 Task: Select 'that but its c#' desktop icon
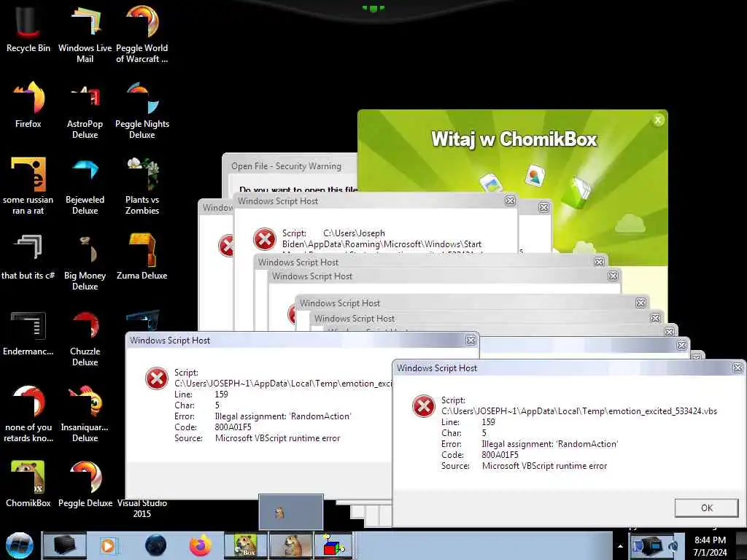coord(28,256)
